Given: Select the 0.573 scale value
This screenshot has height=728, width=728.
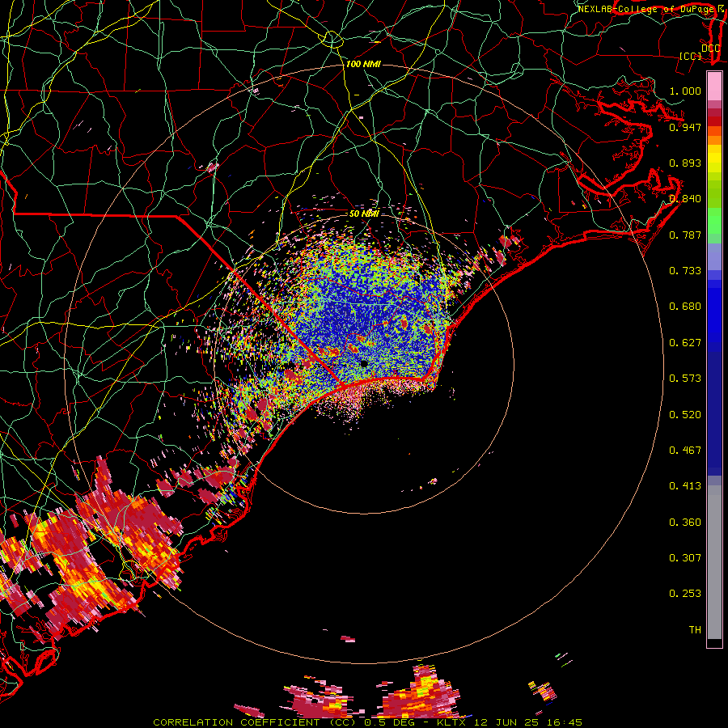Looking at the screenshot, I should click(685, 379).
